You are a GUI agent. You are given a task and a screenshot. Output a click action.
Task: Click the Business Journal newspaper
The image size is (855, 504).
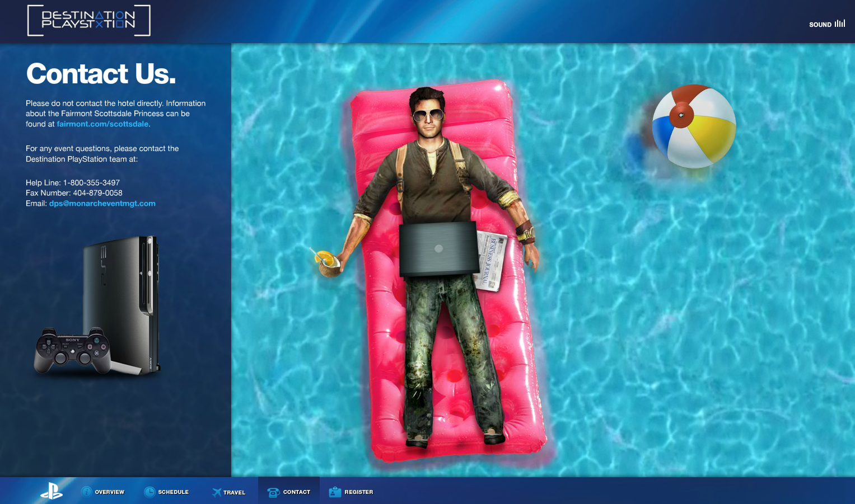[492, 262]
